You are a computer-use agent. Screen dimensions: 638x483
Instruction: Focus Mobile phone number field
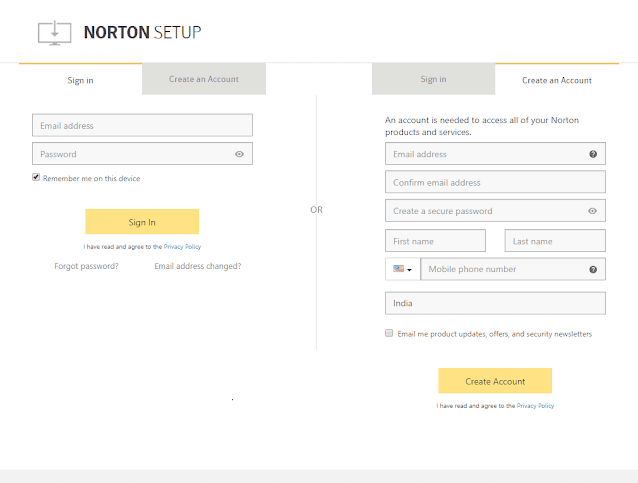pos(513,269)
